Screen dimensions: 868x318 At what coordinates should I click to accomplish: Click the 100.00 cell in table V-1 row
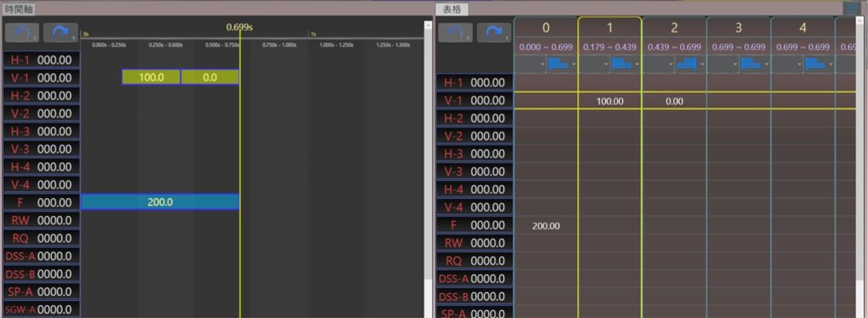(x=610, y=101)
